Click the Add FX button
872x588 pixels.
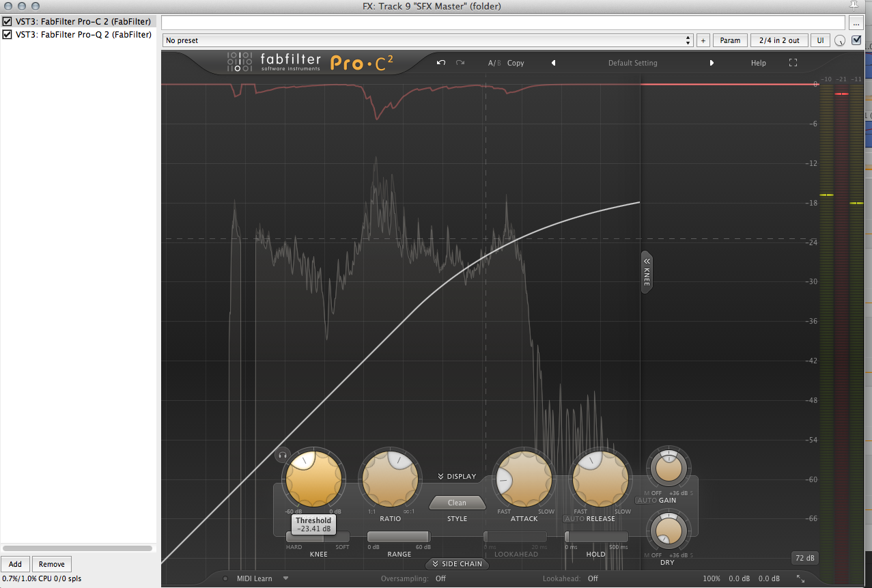pos(15,564)
